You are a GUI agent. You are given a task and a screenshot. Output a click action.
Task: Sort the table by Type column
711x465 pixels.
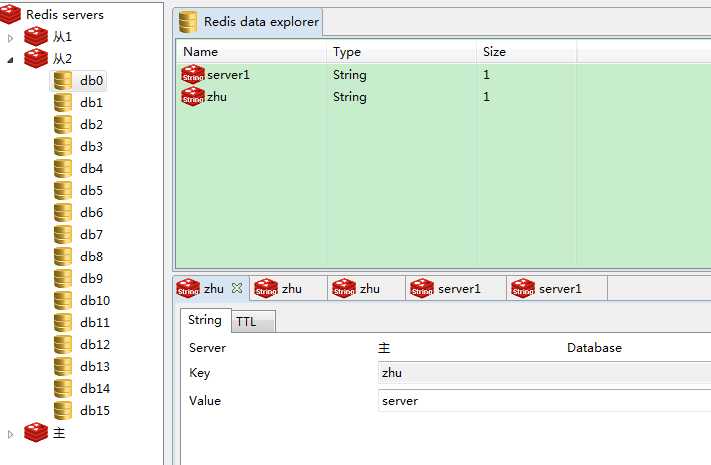click(x=401, y=52)
